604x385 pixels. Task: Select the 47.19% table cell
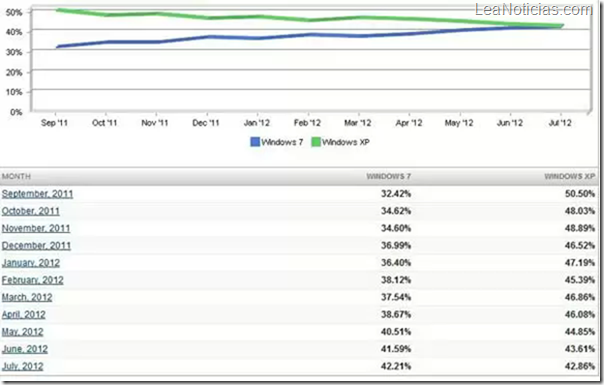tap(580, 263)
